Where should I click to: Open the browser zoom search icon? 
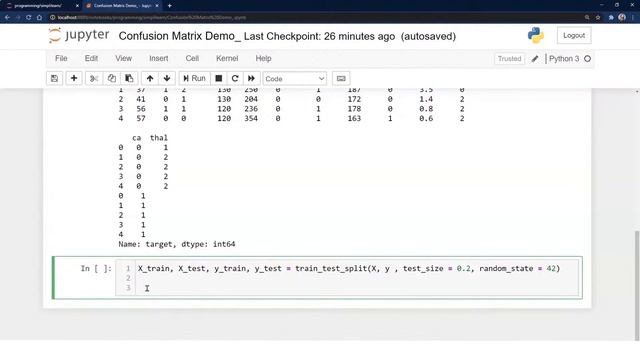click(587, 18)
